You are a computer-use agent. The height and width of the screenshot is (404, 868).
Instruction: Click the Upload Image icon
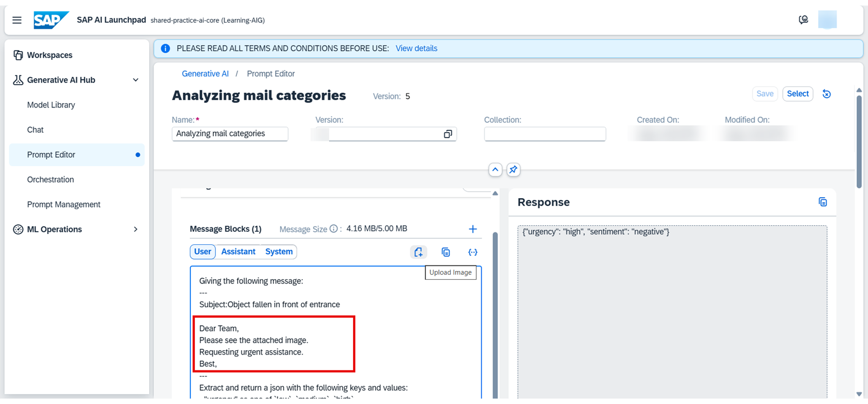pos(418,252)
